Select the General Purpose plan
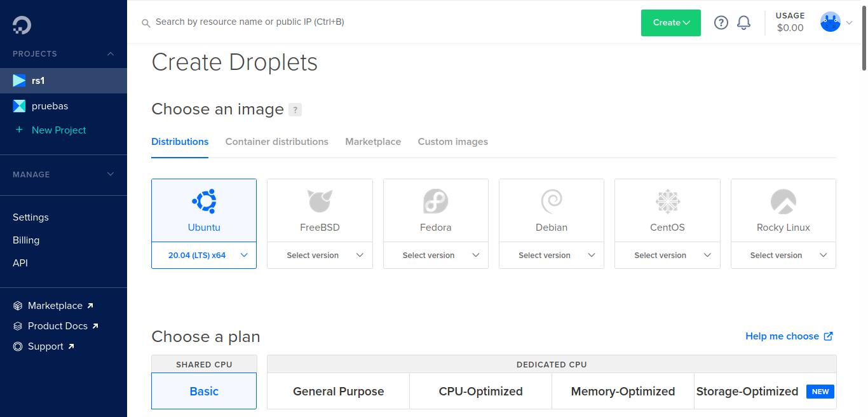Image resolution: width=868 pixels, height=417 pixels. click(339, 392)
